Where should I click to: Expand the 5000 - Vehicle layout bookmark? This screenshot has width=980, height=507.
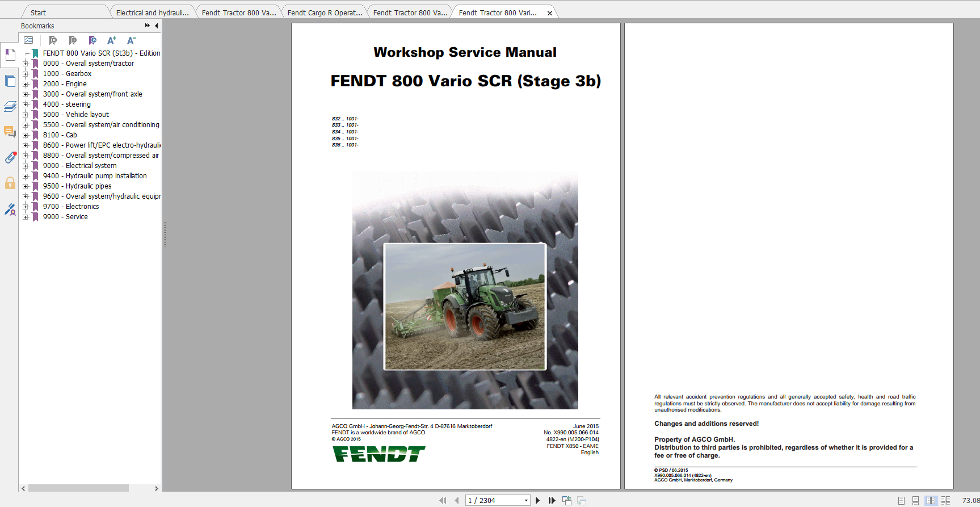click(x=26, y=115)
